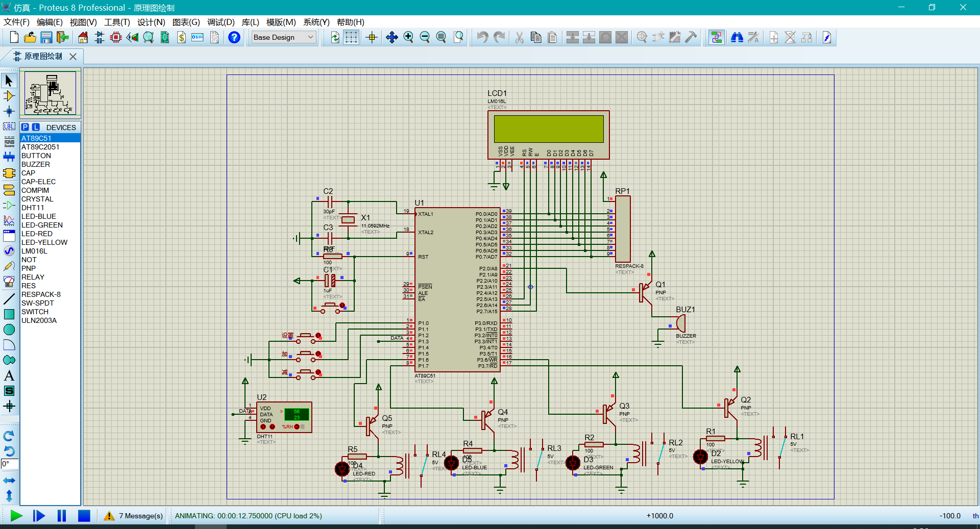Select the Buses mode tool
The width and height of the screenshot is (980, 529).
9,157
